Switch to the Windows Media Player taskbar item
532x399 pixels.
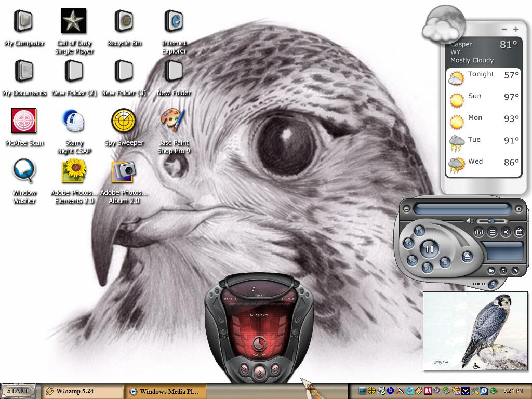pos(166,391)
